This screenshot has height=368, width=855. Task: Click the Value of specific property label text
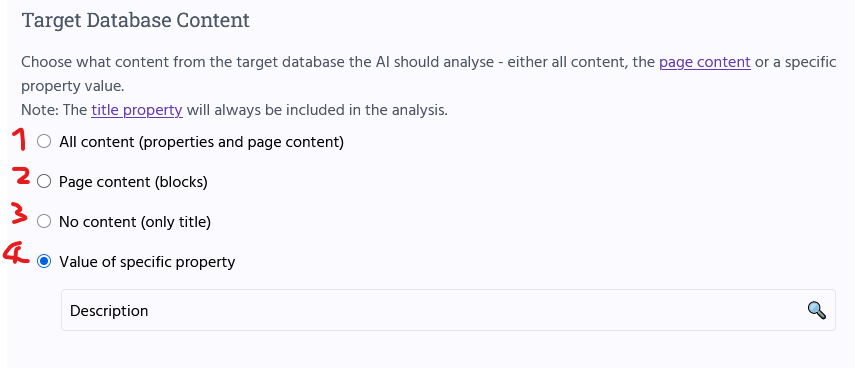147,262
